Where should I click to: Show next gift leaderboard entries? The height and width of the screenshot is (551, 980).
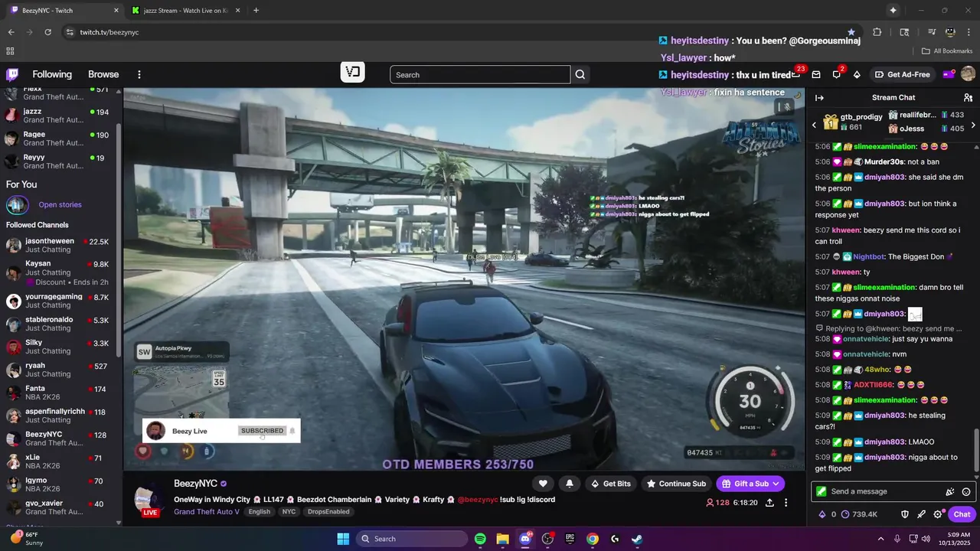973,126
